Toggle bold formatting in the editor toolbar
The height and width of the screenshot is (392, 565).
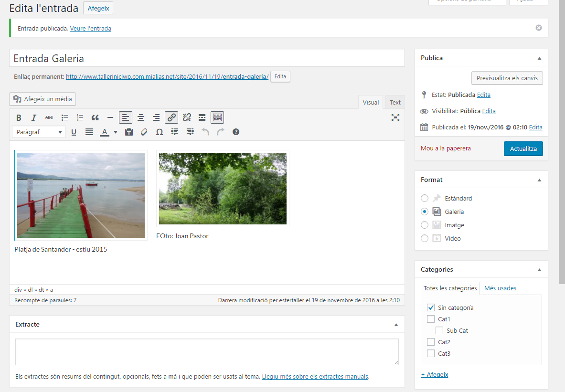(x=19, y=117)
